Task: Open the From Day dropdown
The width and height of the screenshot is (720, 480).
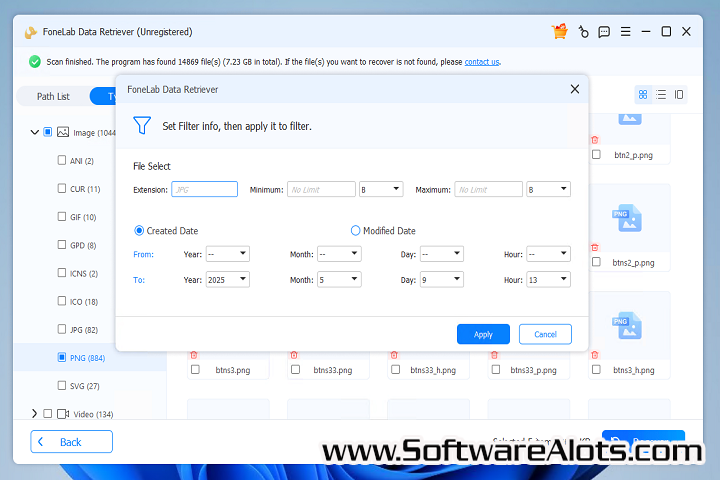Action: (x=441, y=254)
